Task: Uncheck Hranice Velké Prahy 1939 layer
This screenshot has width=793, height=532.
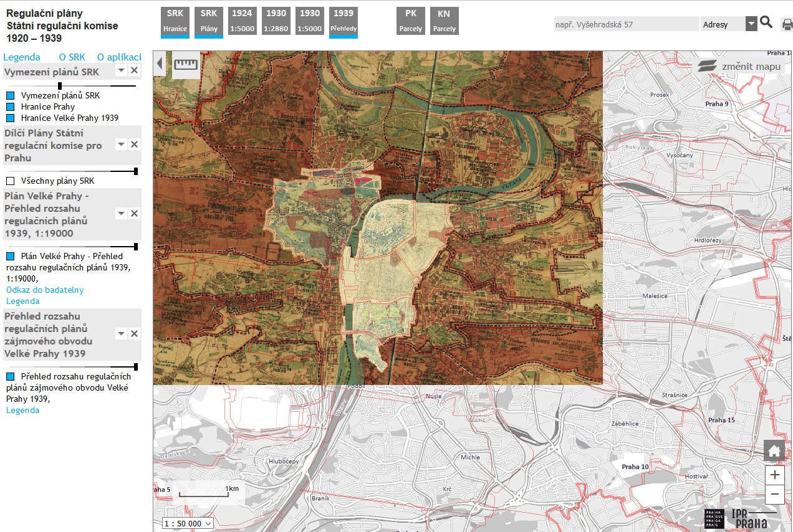Action: click(11, 118)
